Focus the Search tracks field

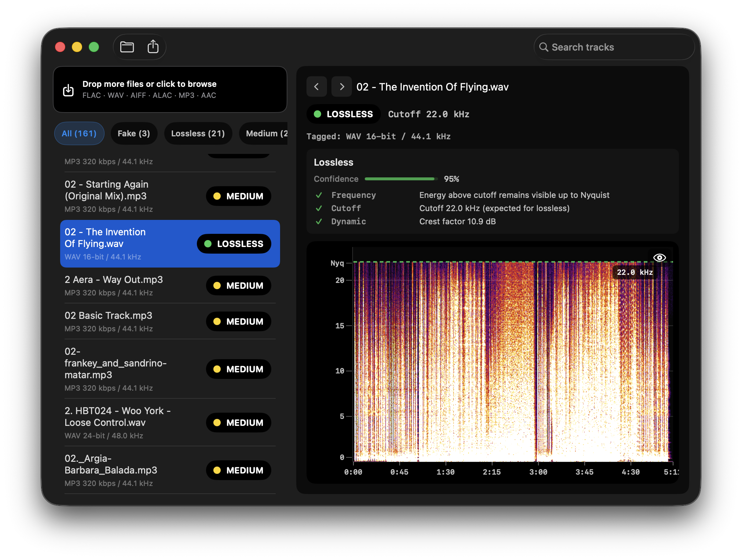(x=614, y=47)
